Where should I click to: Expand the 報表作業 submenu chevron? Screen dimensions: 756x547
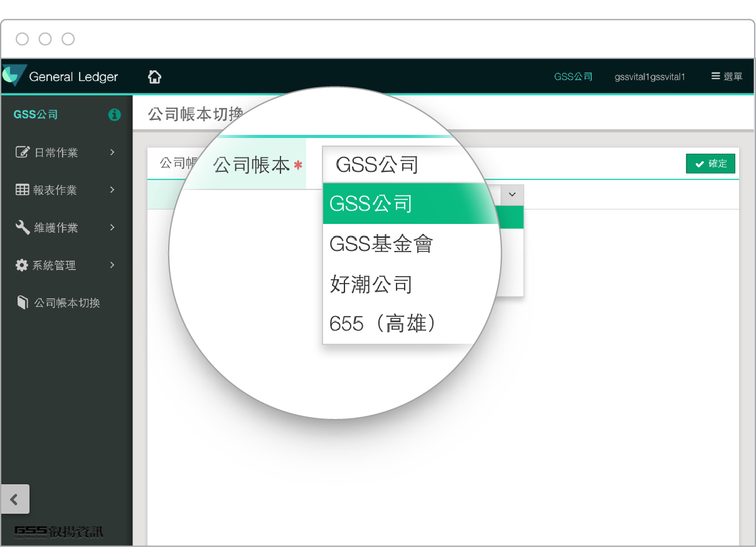click(112, 189)
